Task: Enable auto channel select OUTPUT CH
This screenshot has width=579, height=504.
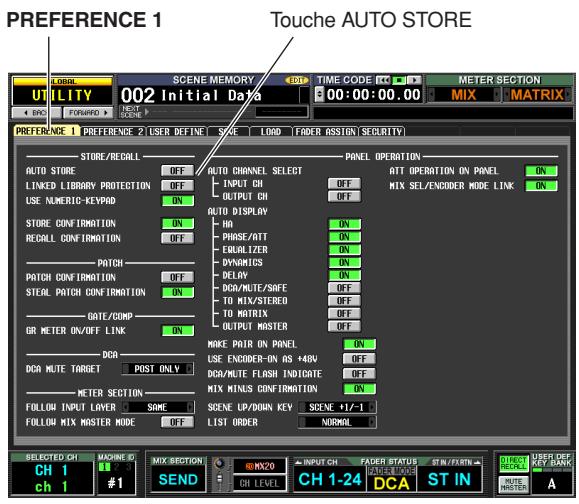Action: pyautogui.click(x=344, y=196)
